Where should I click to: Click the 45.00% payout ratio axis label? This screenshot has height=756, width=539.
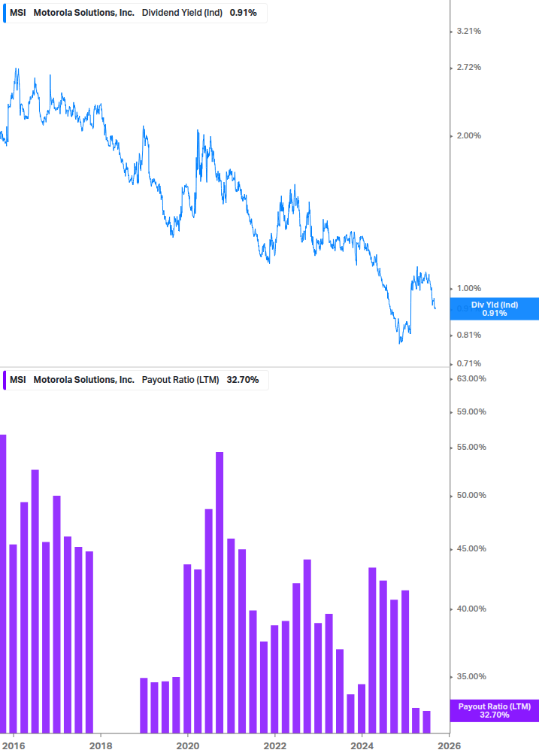(471, 549)
